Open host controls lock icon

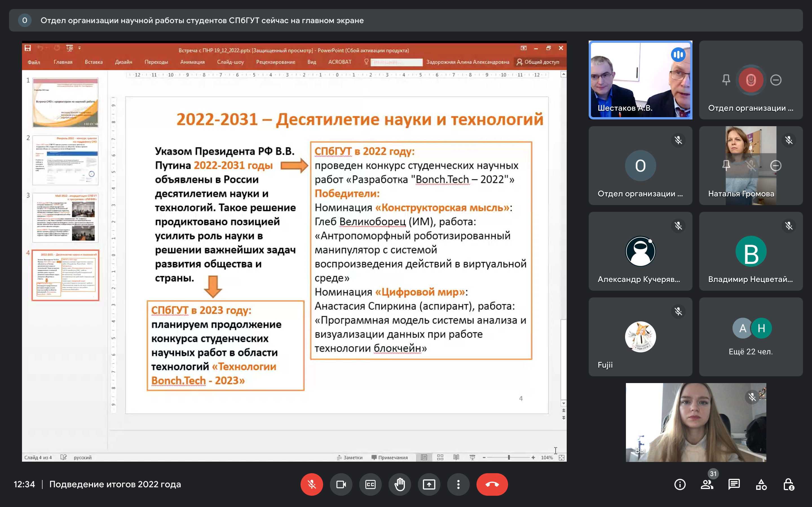tap(788, 484)
